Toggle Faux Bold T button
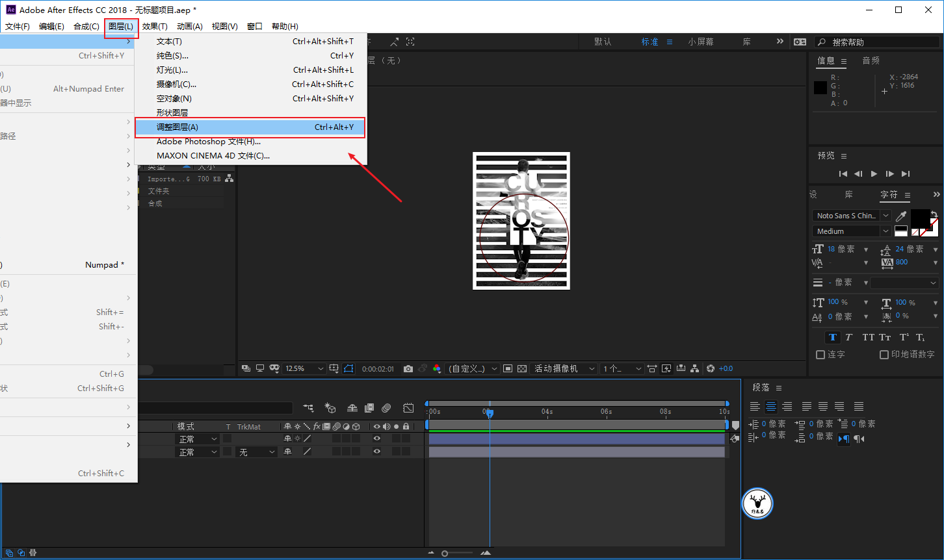The height and width of the screenshot is (560, 944). click(x=832, y=337)
